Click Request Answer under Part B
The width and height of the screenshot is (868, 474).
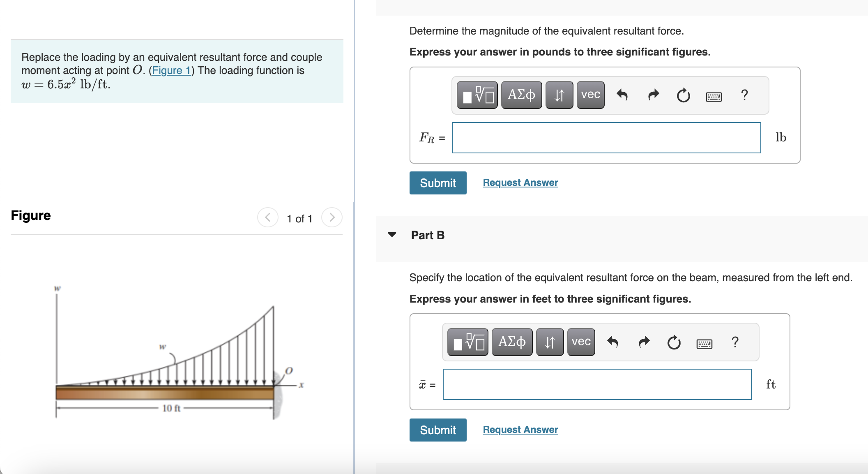(x=520, y=430)
